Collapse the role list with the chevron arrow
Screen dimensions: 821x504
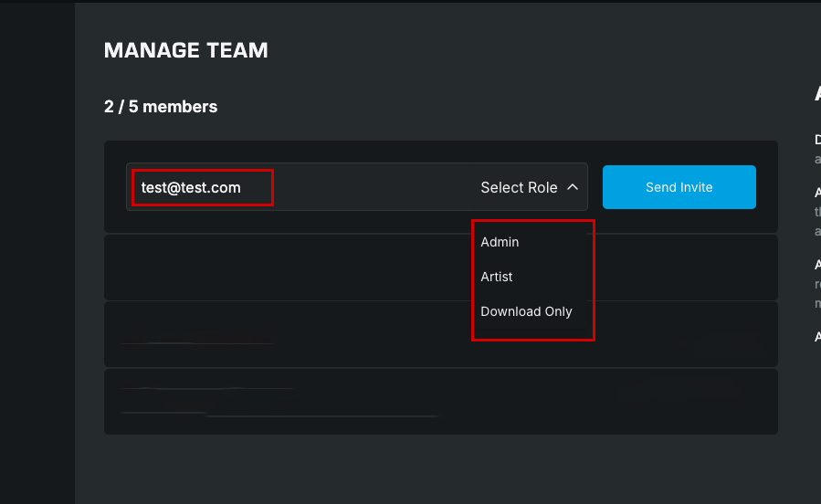pyautogui.click(x=573, y=187)
